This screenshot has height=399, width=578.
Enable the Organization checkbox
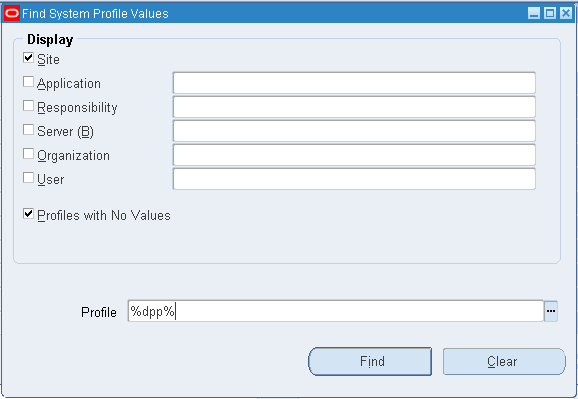tap(28, 153)
